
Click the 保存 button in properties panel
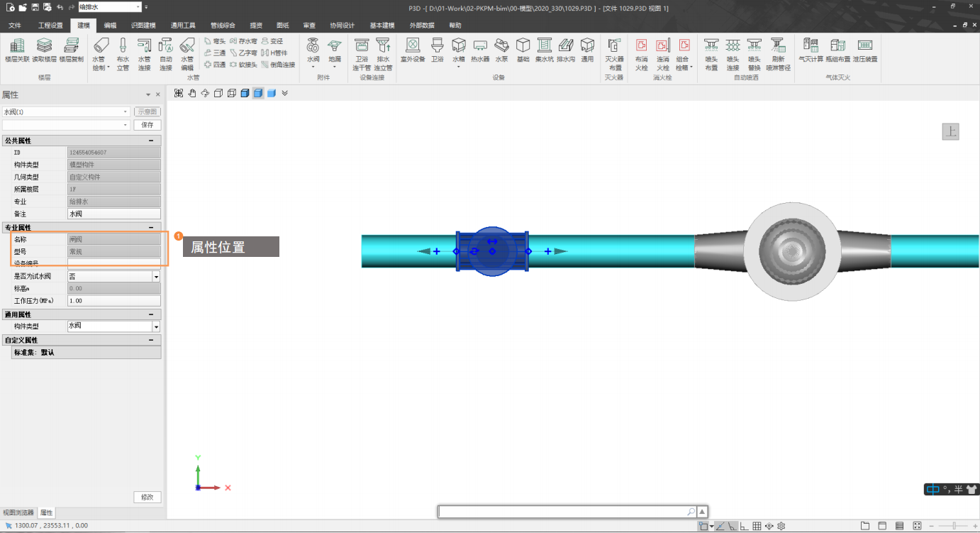pos(147,125)
